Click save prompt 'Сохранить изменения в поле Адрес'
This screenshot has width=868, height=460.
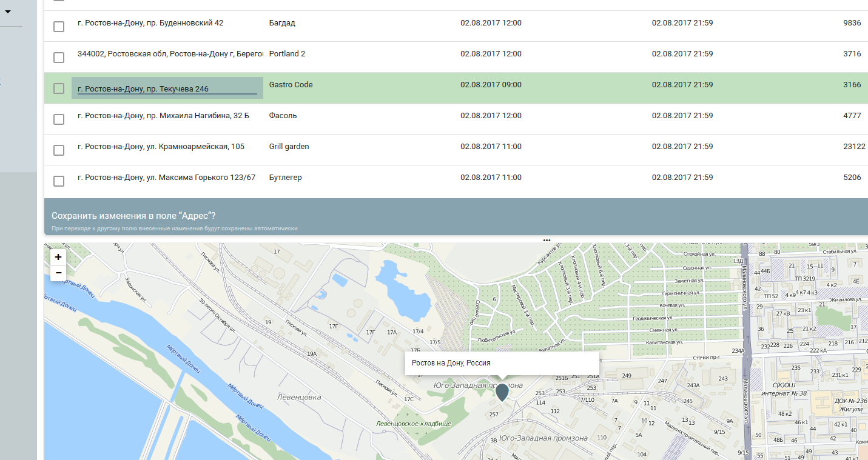pos(134,216)
